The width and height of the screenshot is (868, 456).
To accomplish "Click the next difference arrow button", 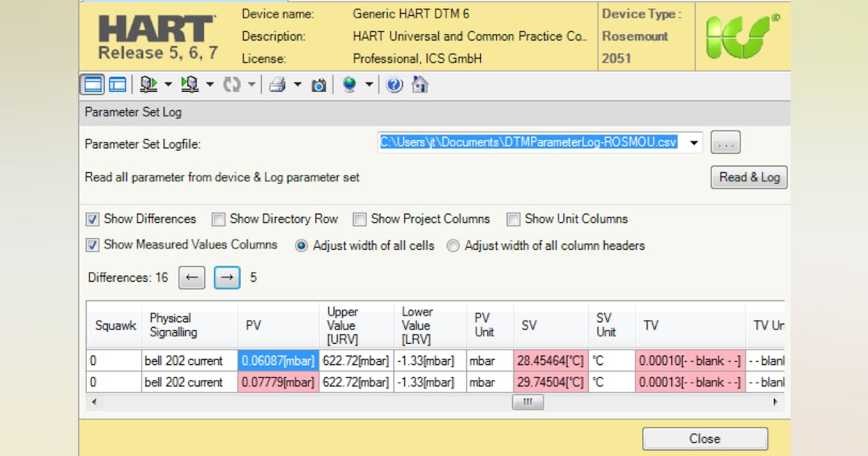I will (226, 277).
